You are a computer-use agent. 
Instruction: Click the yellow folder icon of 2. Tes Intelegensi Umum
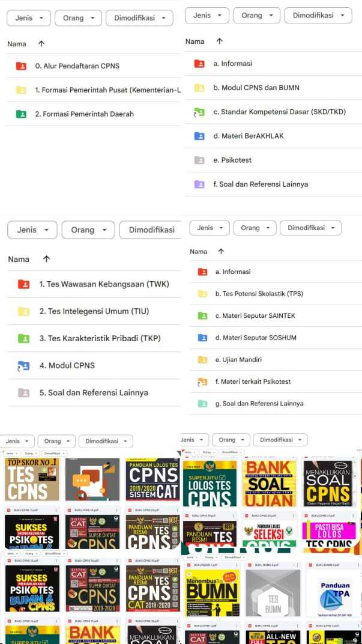point(24,311)
